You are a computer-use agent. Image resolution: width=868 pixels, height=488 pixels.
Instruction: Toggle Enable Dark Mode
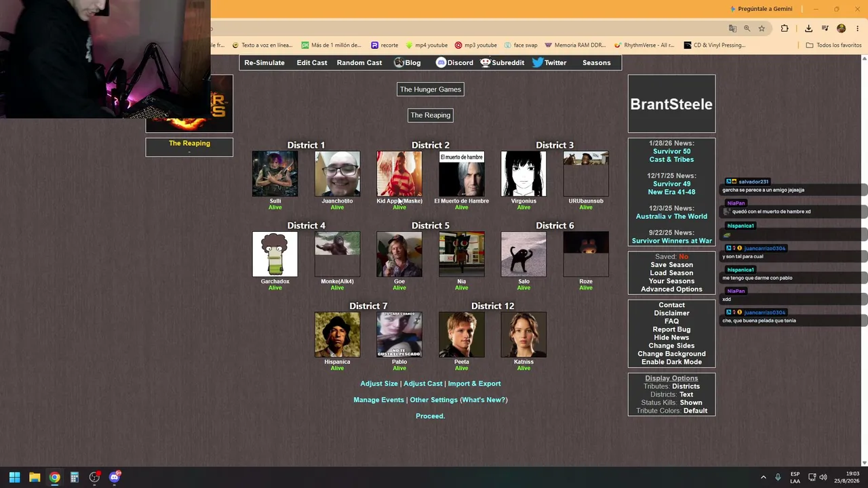671,362
